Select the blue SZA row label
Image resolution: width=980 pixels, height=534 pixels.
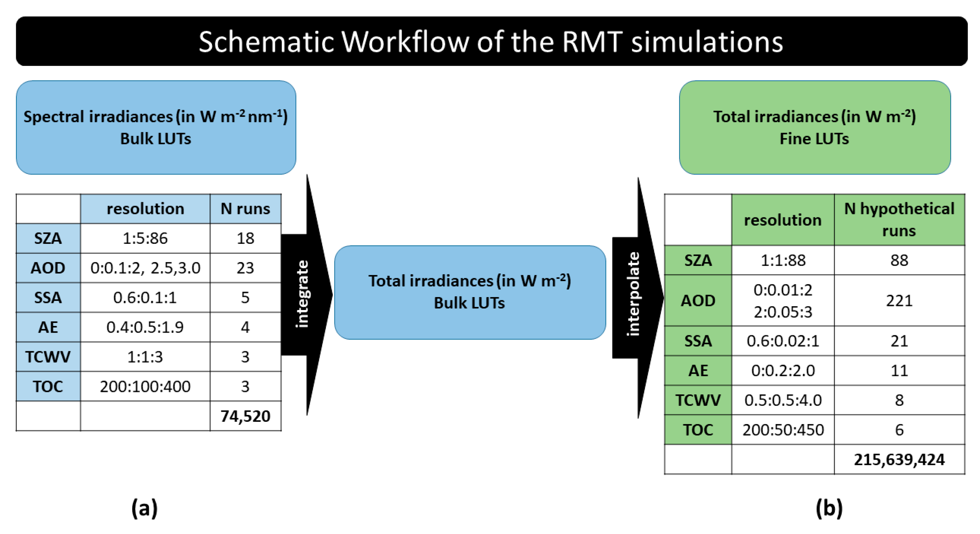(48, 238)
